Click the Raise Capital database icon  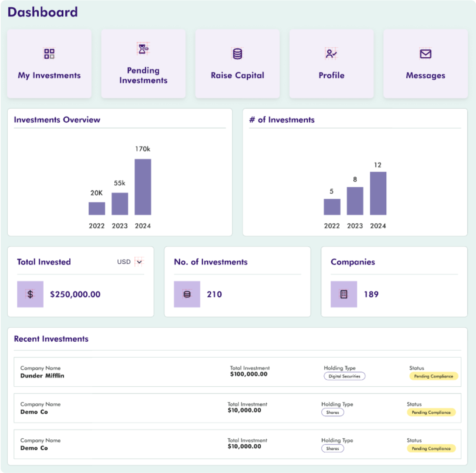coord(237,53)
